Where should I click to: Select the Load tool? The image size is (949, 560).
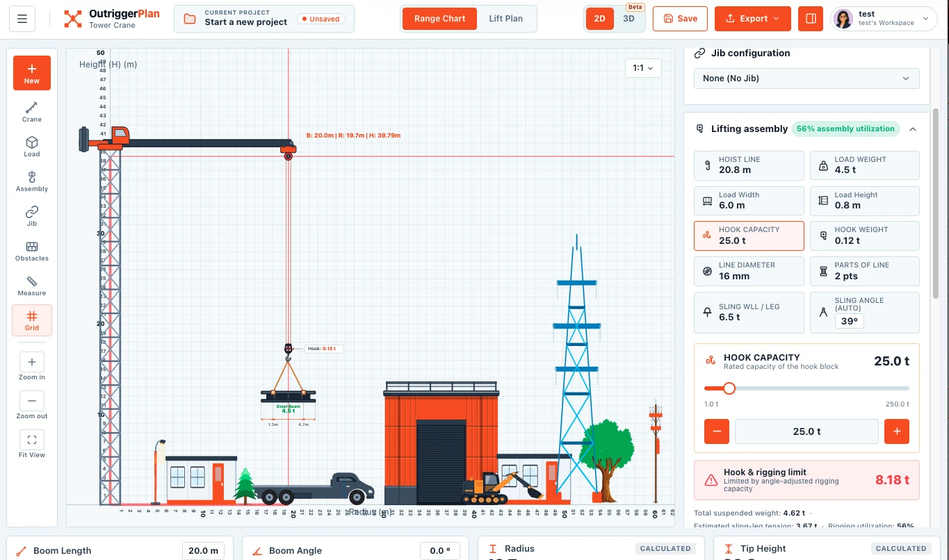(32, 147)
